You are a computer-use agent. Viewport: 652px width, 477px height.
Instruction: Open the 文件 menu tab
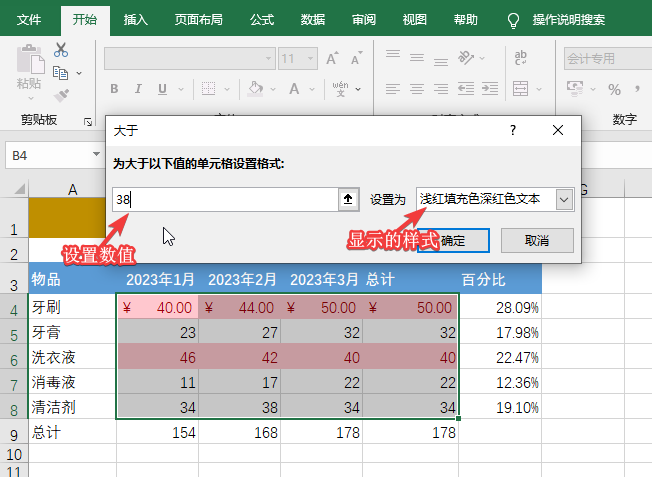coord(29,20)
